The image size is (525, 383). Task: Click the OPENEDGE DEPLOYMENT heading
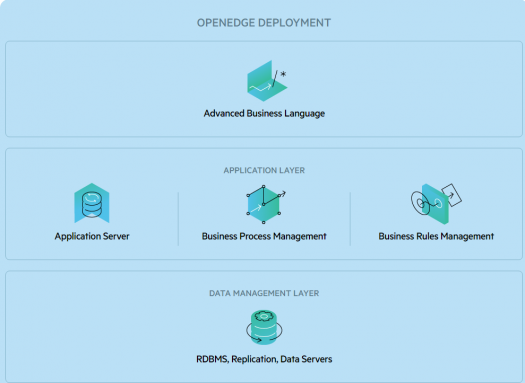264,23
